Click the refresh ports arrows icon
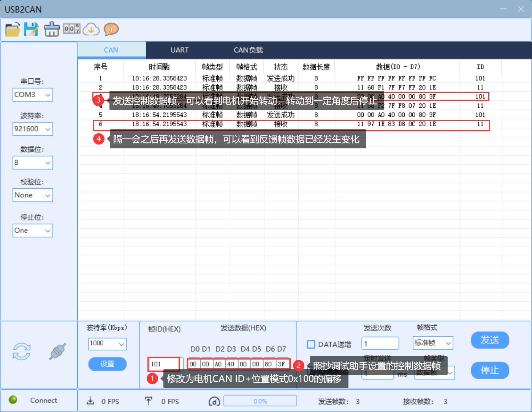 (22, 351)
